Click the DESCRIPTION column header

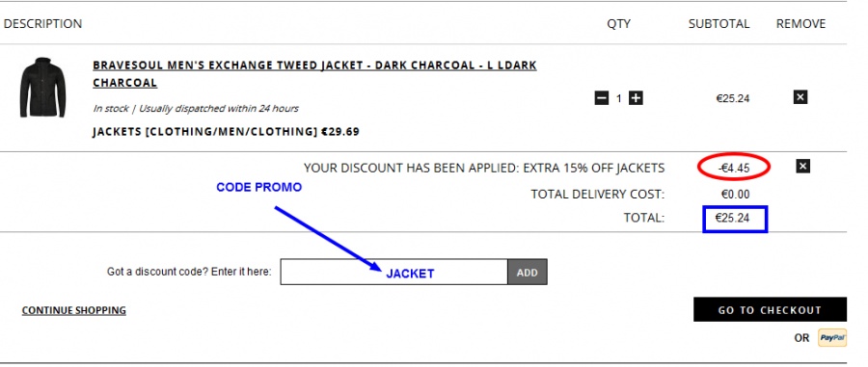(42, 24)
